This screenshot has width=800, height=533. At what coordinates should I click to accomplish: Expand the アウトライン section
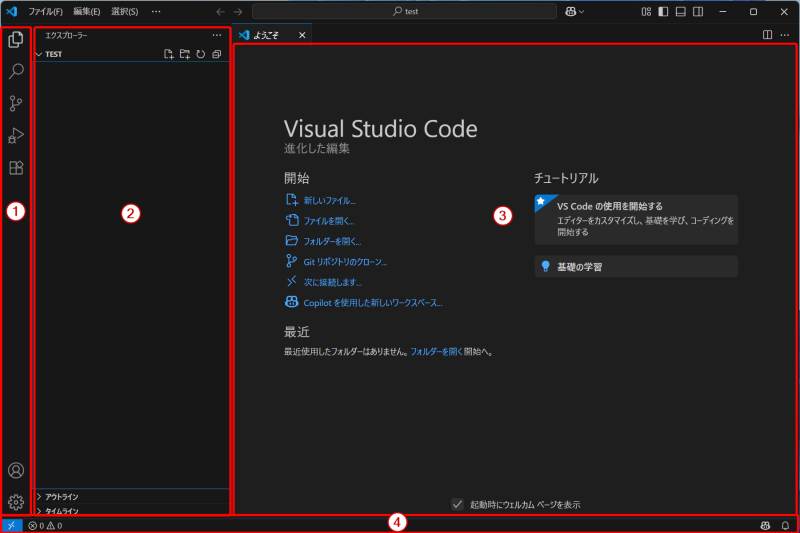point(62,496)
